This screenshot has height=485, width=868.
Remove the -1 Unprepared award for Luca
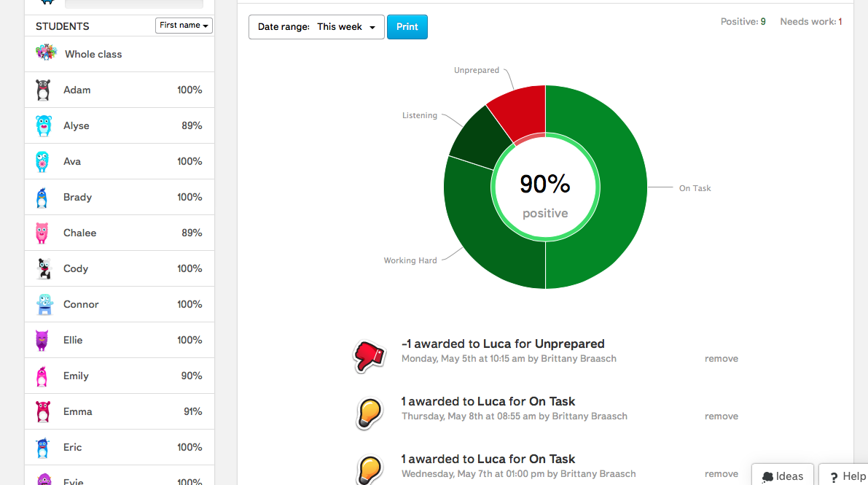coord(721,358)
